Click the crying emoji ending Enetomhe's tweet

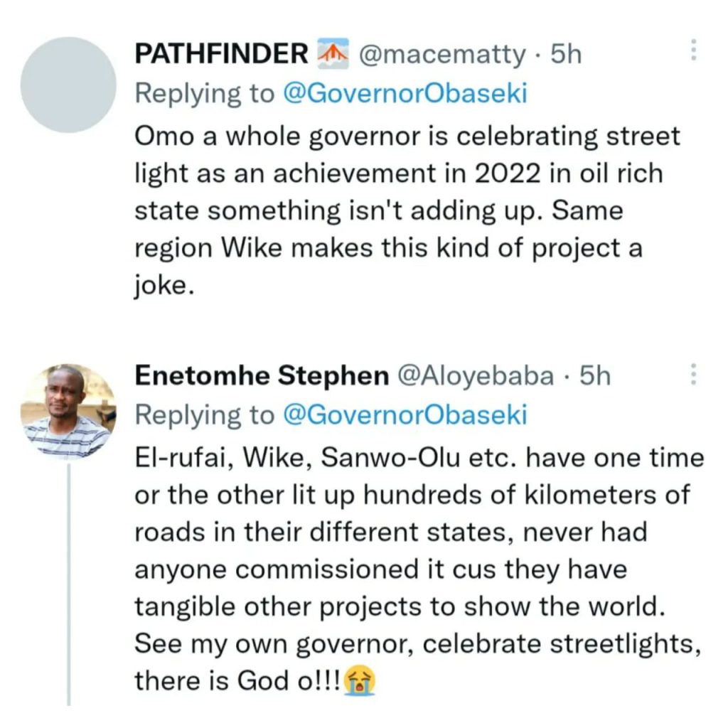click(x=359, y=682)
